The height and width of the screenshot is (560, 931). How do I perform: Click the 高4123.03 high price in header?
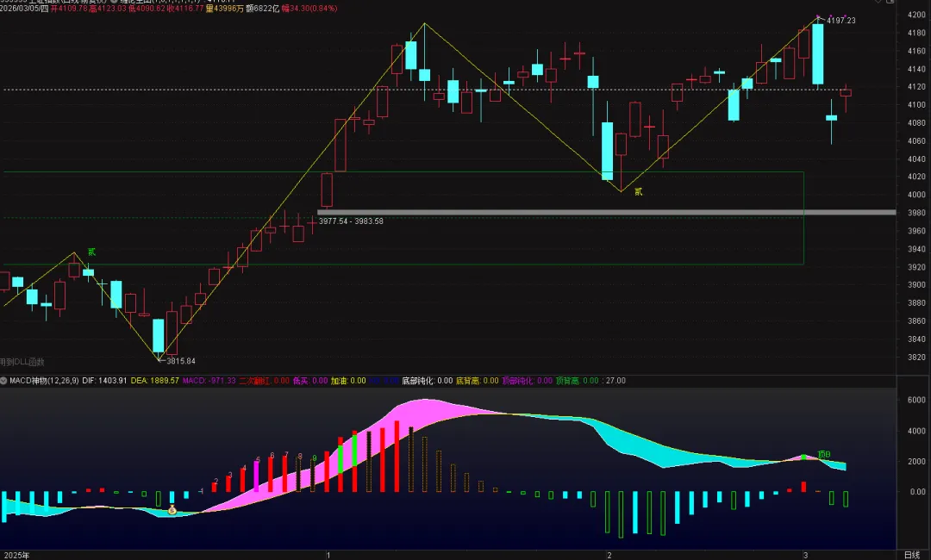tap(108, 9)
